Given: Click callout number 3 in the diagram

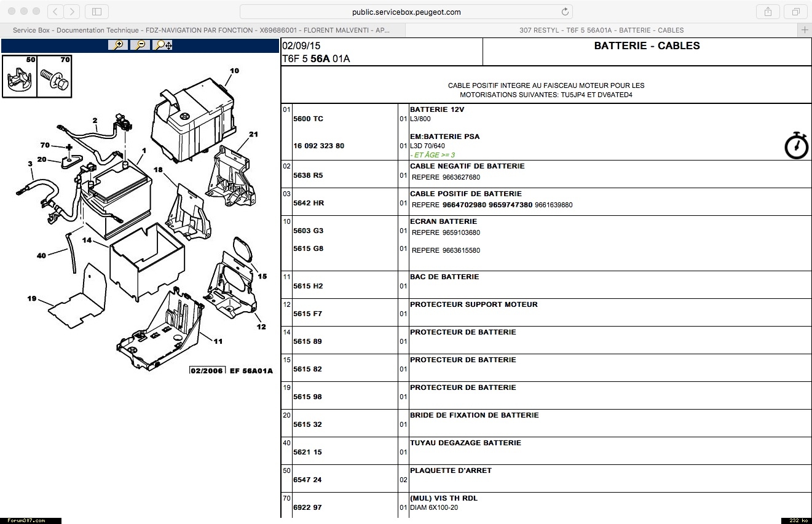Looking at the screenshot, I should (x=30, y=164).
